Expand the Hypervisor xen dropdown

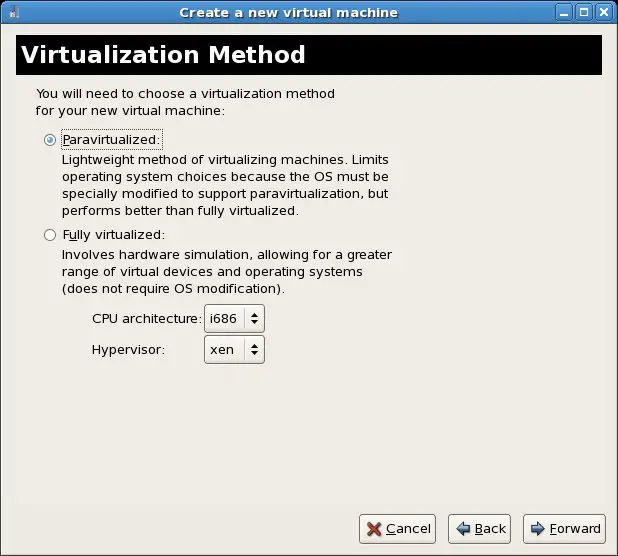[x=234, y=350]
